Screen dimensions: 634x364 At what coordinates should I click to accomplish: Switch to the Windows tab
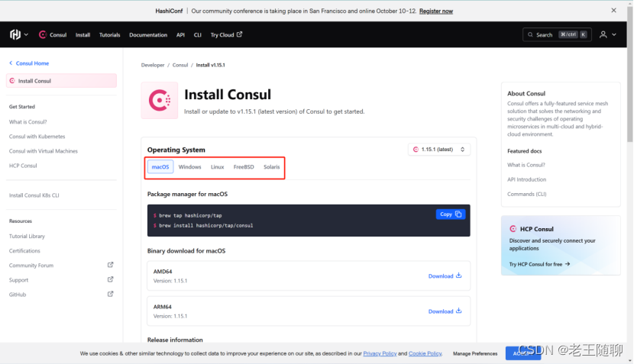coord(189,167)
